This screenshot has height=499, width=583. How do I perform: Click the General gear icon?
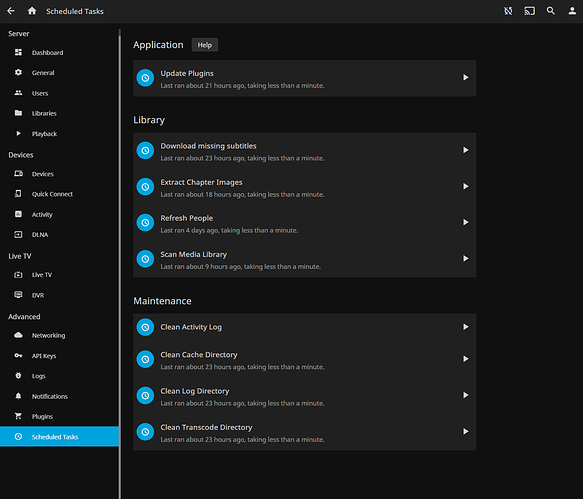18,72
